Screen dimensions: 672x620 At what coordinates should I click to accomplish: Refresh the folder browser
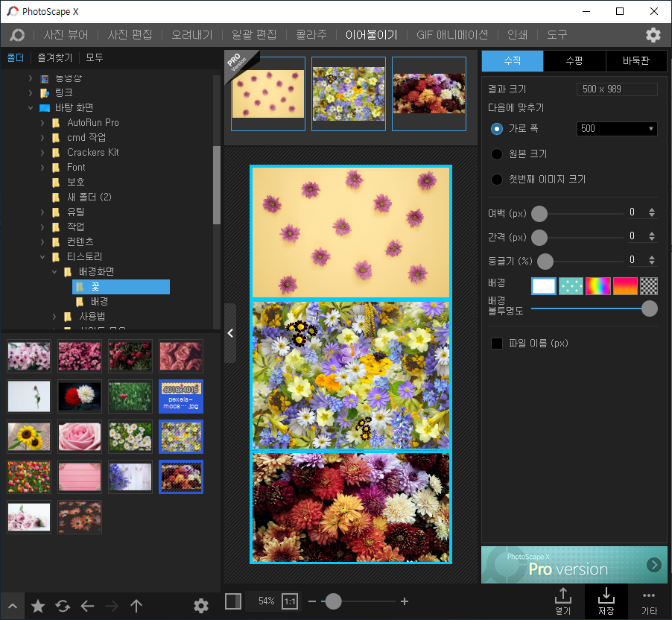[63, 606]
